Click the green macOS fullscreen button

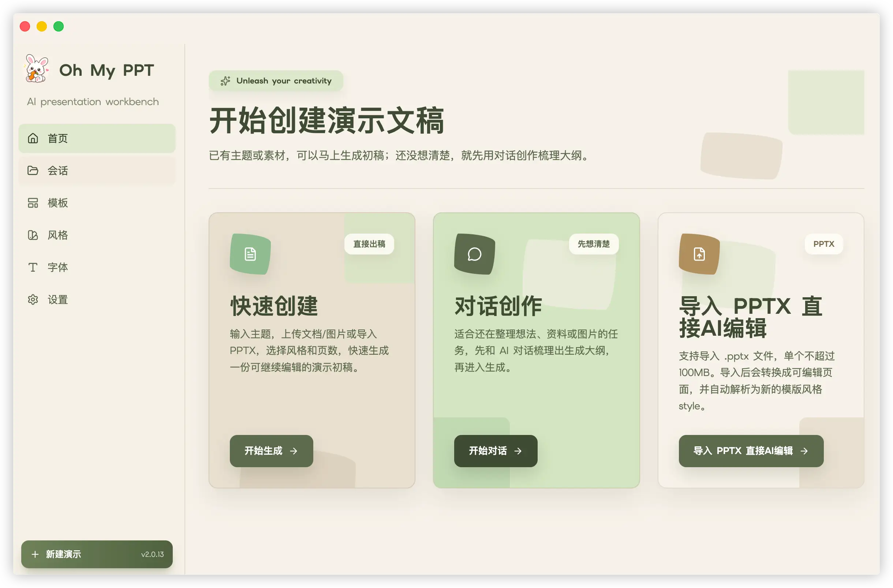coord(59,26)
